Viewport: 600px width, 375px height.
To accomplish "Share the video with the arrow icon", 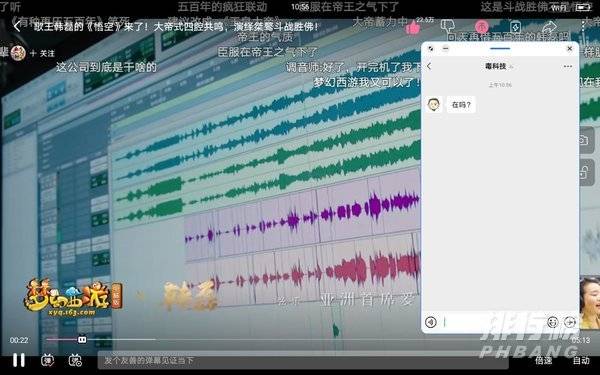I will tap(549, 26).
